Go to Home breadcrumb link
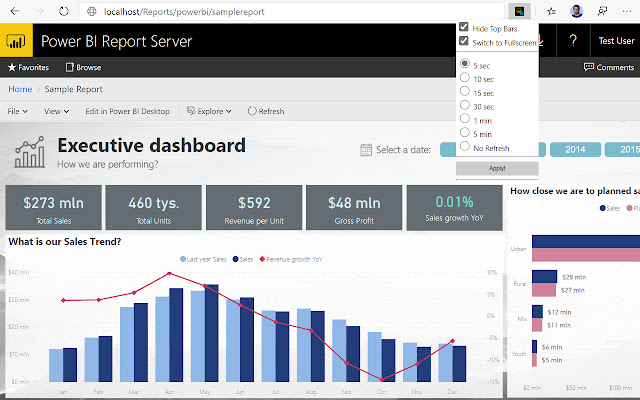The image size is (640, 400). coord(19,89)
